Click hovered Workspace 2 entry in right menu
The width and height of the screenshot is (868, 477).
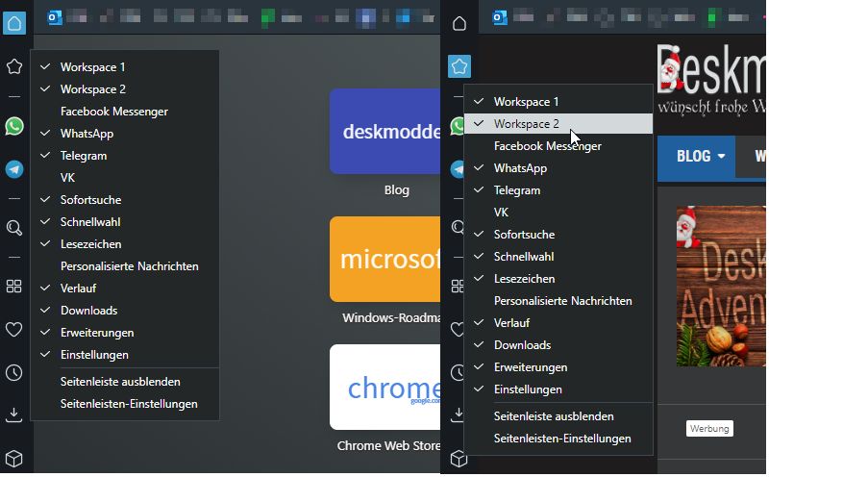click(x=558, y=124)
